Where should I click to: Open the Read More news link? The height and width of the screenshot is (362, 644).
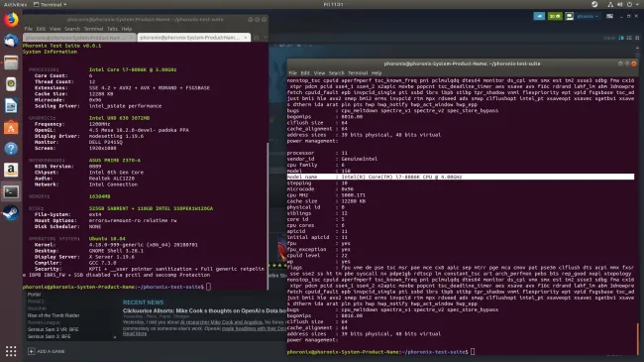135,333
